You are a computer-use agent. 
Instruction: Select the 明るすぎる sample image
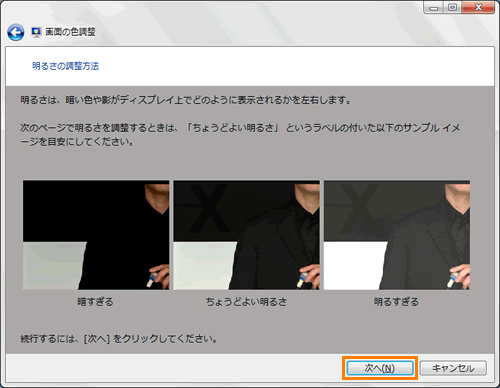click(397, 235)
